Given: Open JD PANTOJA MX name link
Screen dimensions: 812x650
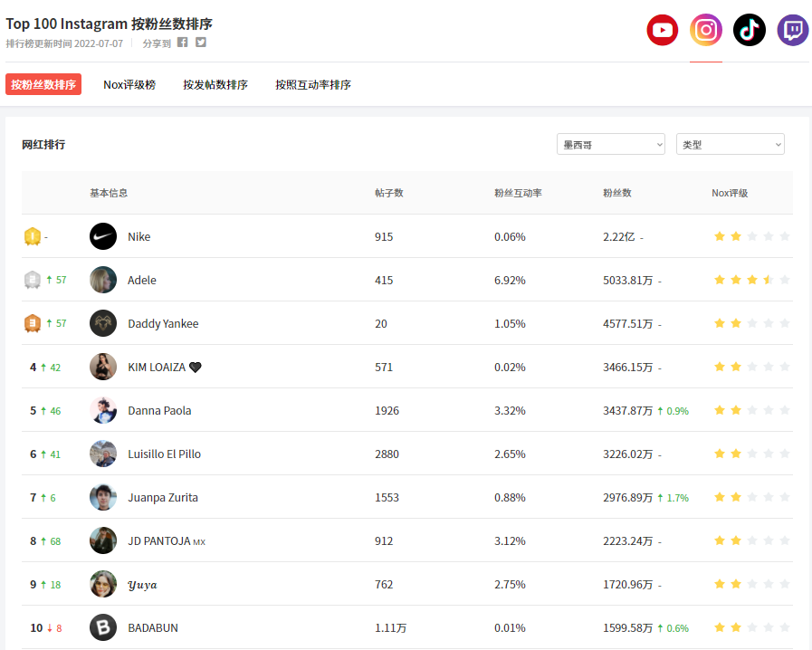Looking at the screenshot, I should [x=167, y=541].
